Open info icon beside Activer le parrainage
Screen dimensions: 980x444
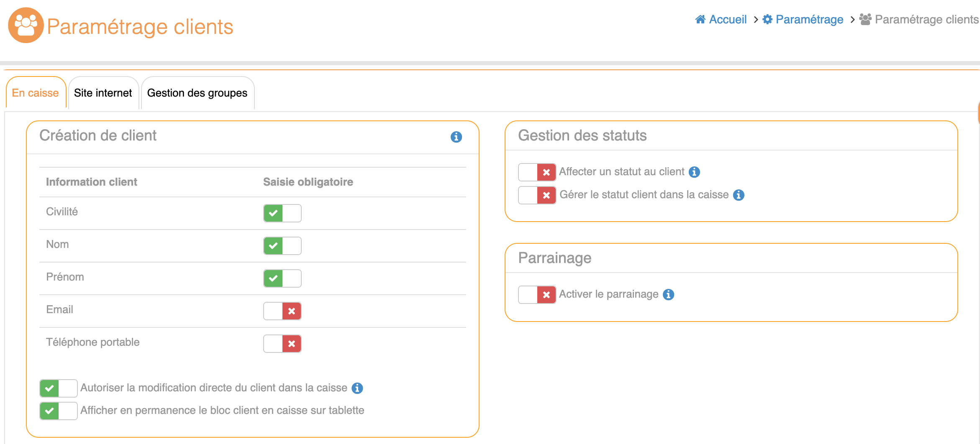click(669, 294)
